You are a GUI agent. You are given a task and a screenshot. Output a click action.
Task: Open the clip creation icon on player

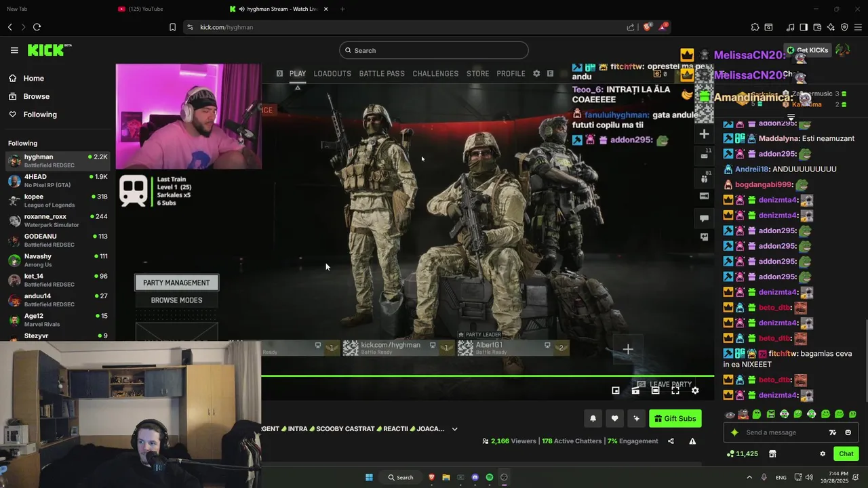click(635, 390)
